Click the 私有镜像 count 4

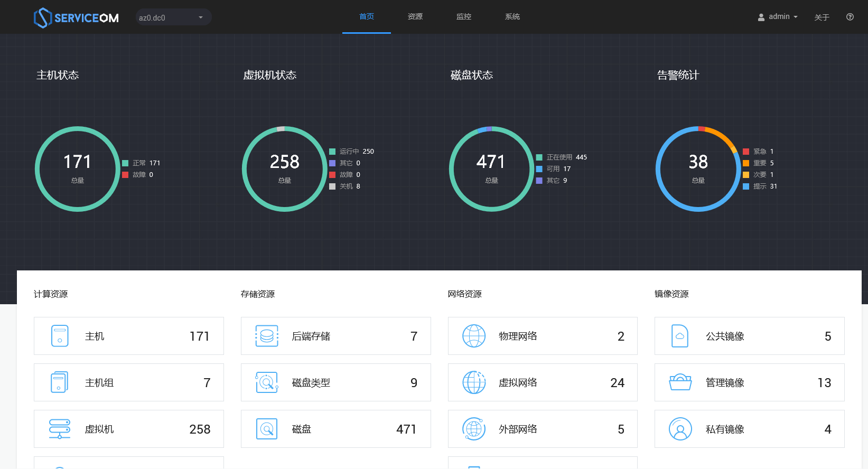click(x=828, y=429)
